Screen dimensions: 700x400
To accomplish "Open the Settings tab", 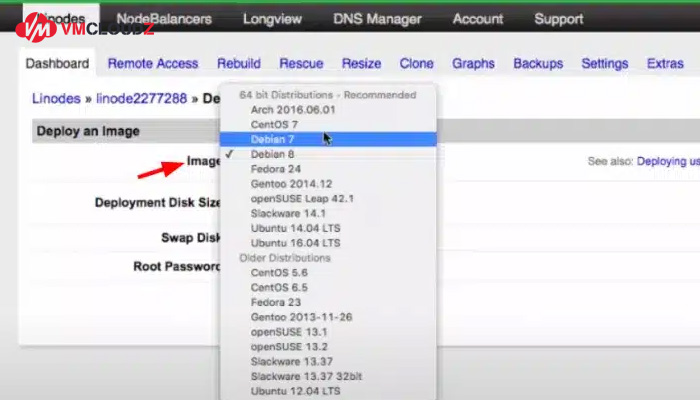I will pos(604,63).
